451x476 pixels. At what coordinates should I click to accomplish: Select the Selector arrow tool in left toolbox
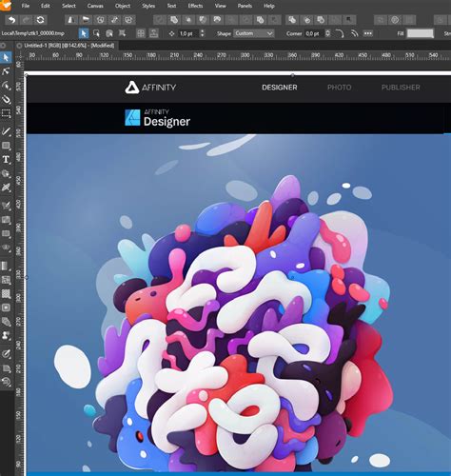(x=6, y=57)
